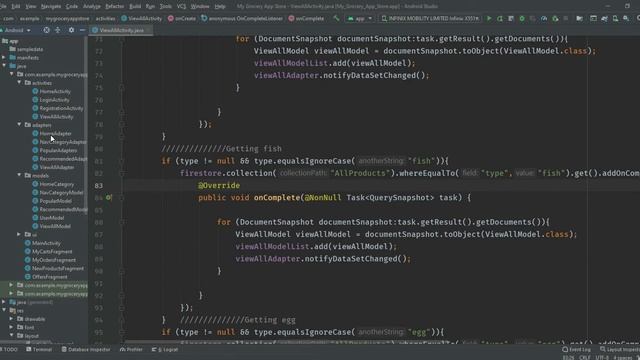This screenshot has height=360, width=640.
Task: Select the ViewAllActivity.java editor tab
Action: point(121,30)
